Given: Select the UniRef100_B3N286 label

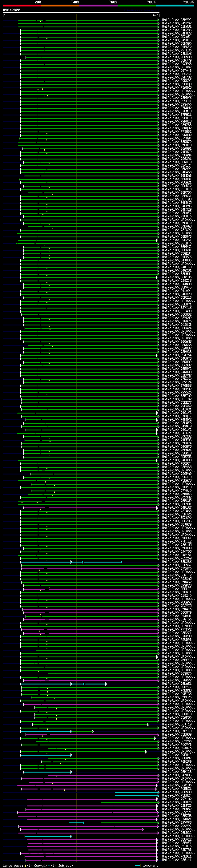Looking at the screenshot, I should tap(176, 562).
